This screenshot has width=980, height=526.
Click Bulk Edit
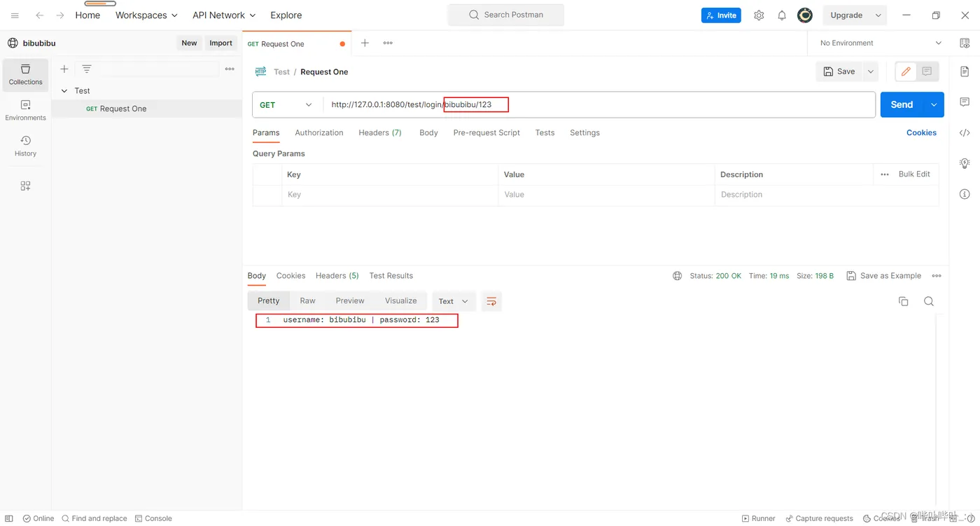[x=914, y=174]
